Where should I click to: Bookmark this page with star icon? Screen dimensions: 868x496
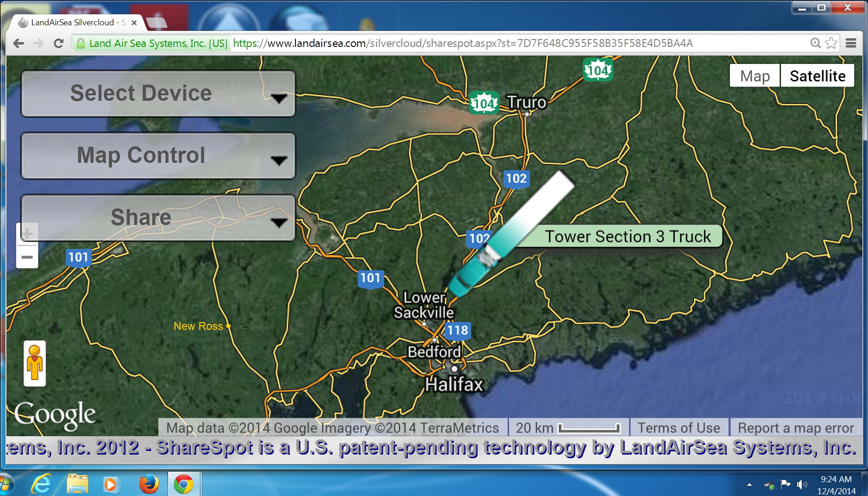click(831, 43)
